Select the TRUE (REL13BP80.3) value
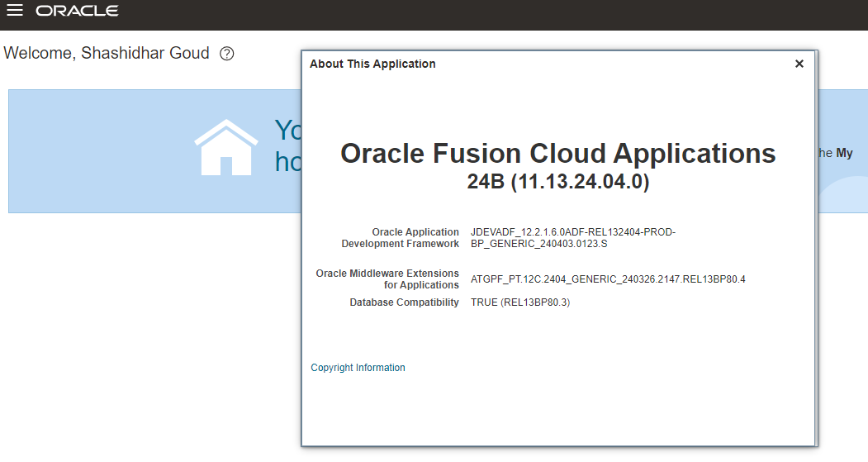The image size is (868, 462). 520,302
